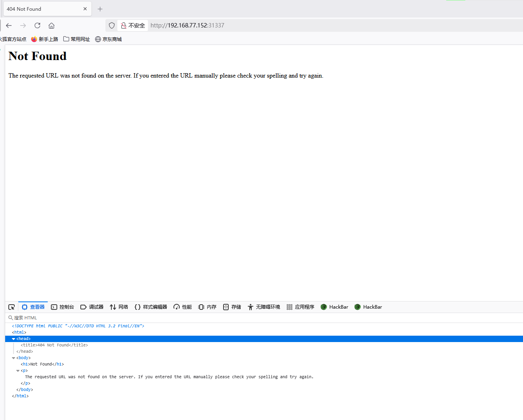Open a new tab with the plus button
This screenshot has width=523, height=420.
100,9
